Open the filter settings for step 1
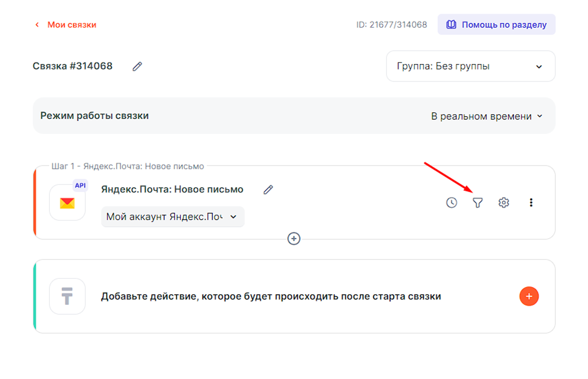588x379 pixels. [478, 203]
